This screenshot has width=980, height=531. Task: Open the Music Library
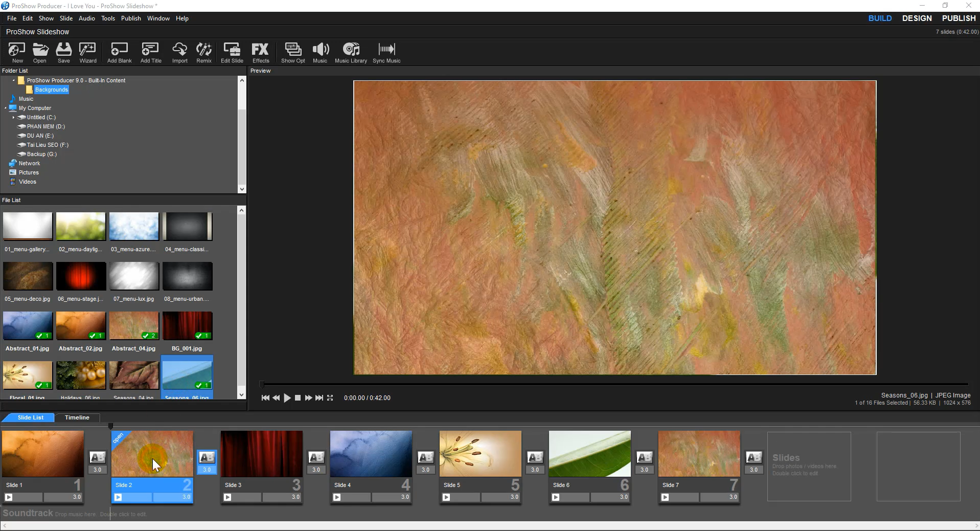point(351,52)
